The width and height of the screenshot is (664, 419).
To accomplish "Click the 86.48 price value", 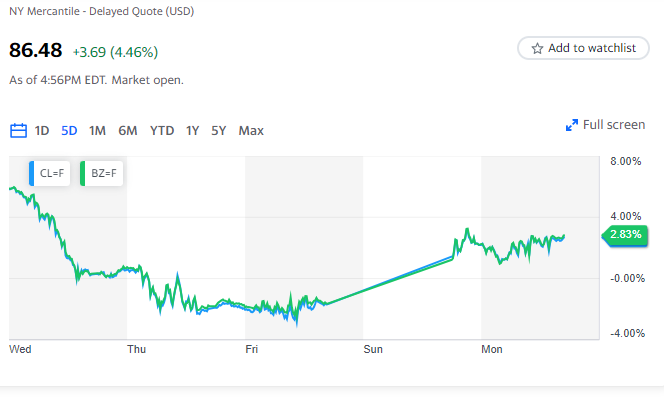I will coord(35,50).
